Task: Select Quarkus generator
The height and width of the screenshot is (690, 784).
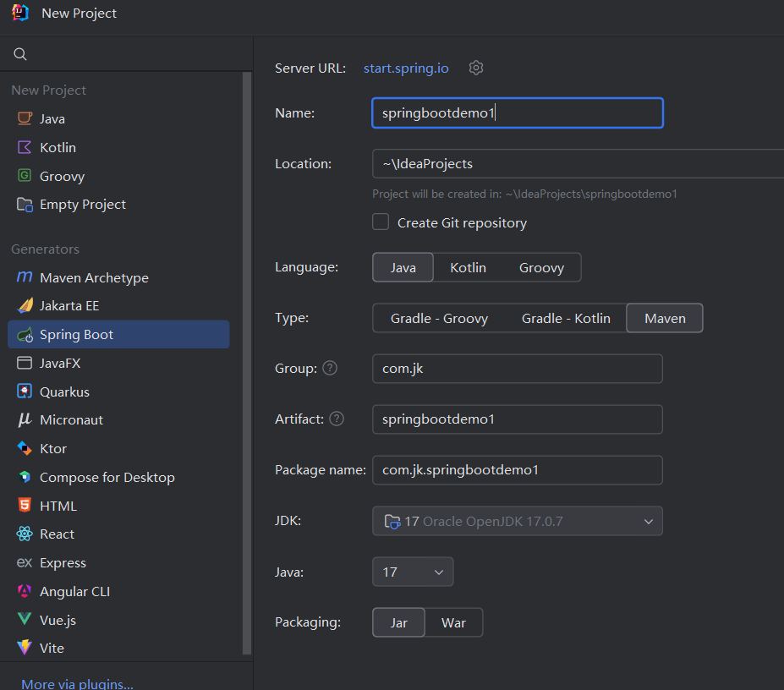Action: [118, 392]
